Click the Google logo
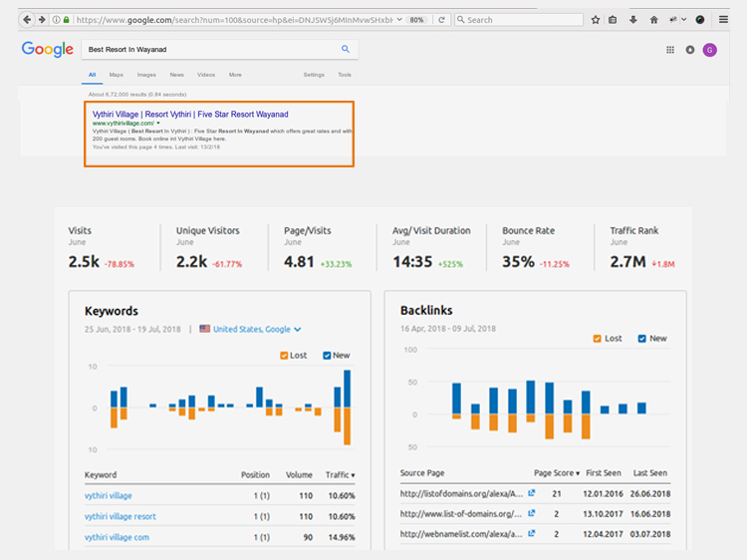The image size is (747, 560). click(x=47, y=49)
